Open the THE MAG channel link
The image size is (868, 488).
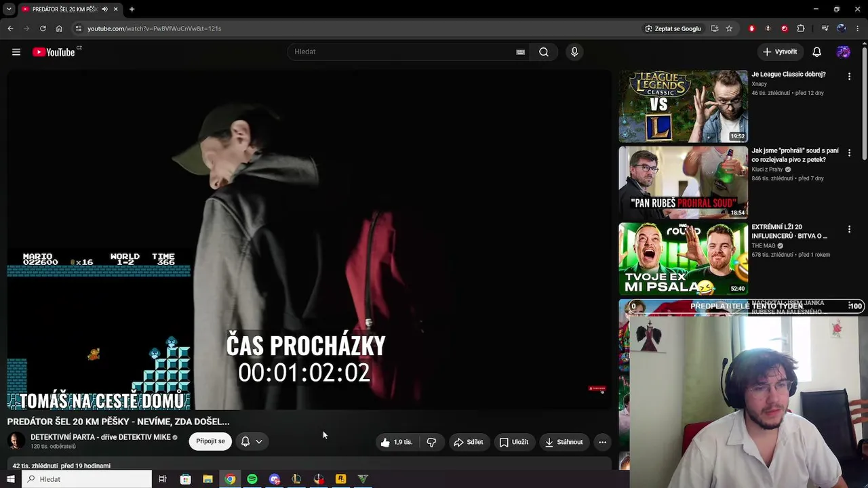click(764, 246)
